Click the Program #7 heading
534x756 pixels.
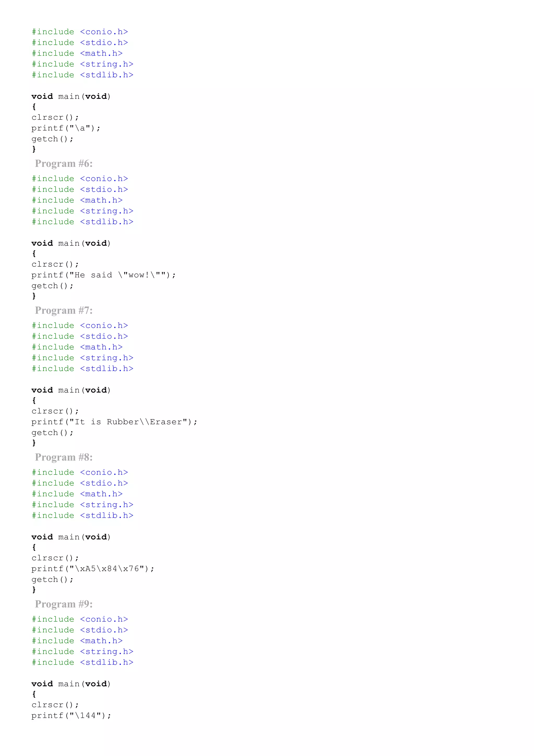(64, 310)
